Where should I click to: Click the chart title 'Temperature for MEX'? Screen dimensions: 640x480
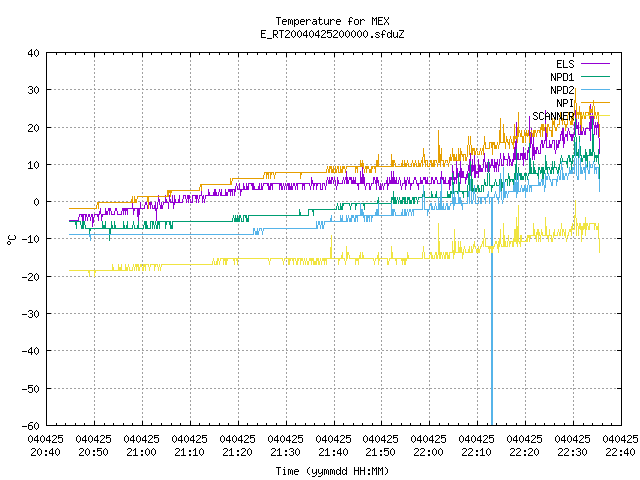click(332, 21)
